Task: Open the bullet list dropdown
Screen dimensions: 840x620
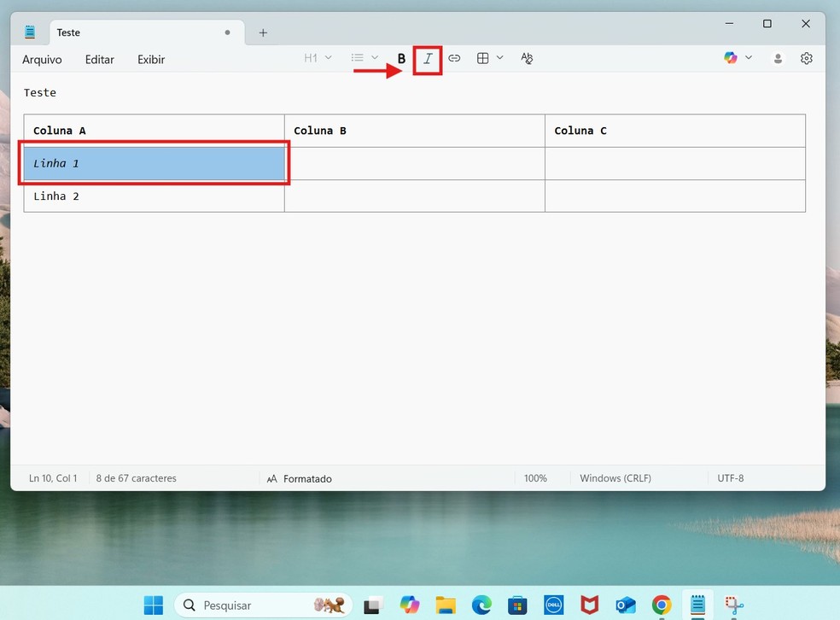Action: click(365, 58)
